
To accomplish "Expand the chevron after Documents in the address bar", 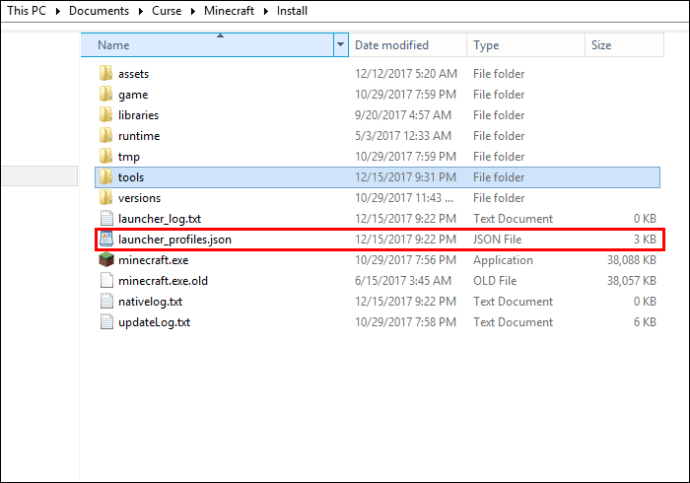I will [x=140, y=11].
